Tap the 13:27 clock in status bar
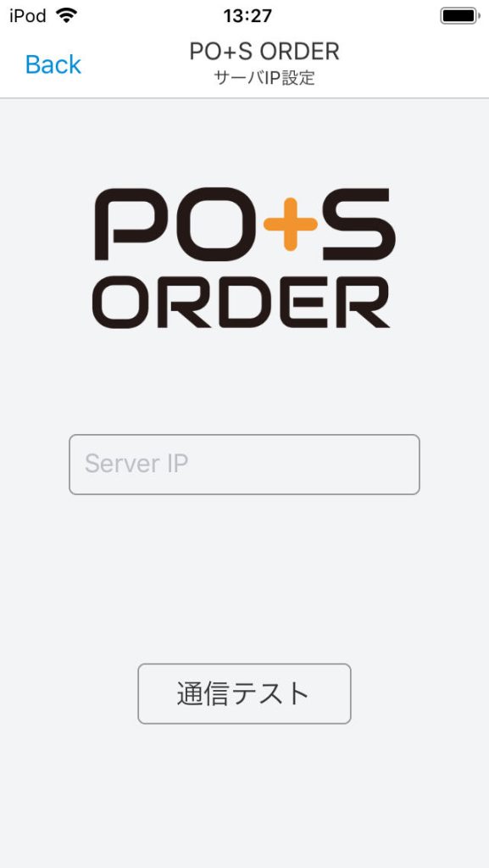The width and height of the screenshot is (489, 868). pos(247,16)
